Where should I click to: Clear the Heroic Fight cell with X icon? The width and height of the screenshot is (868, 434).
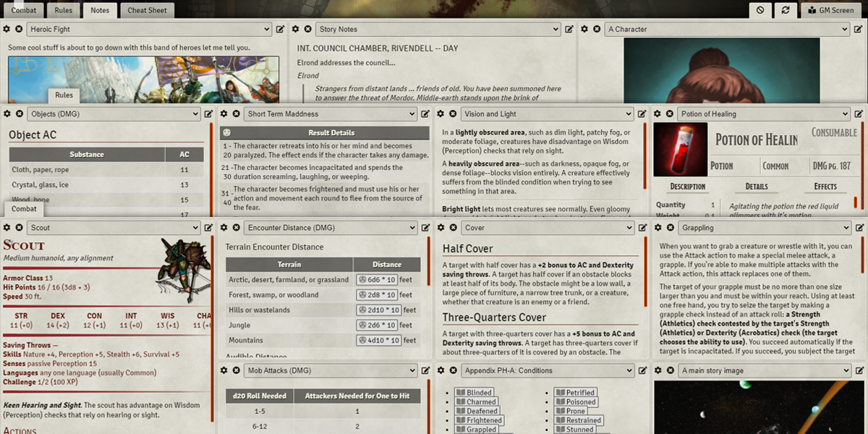click(19, 30)
